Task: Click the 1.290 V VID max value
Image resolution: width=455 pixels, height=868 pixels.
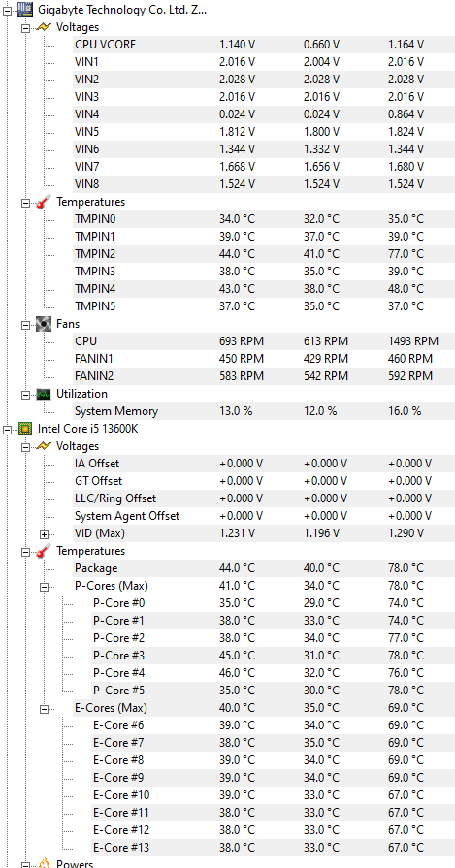Action: pos(406,533)
